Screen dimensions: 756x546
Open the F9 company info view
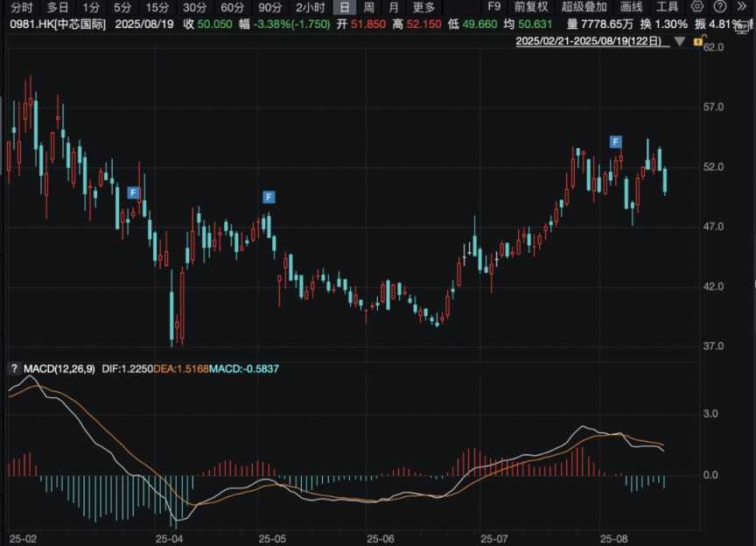click(x=494, y=7)
